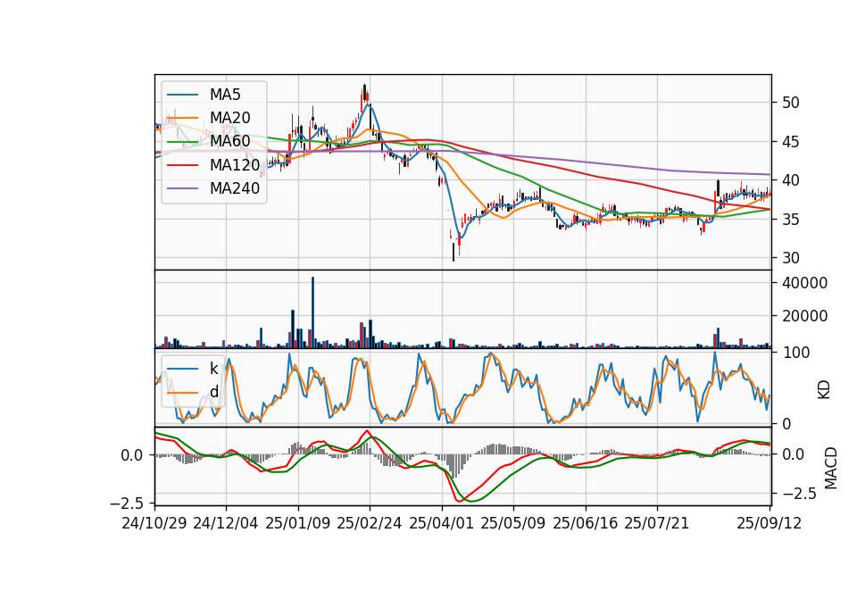Select the 25/04/01 date label

441,523
